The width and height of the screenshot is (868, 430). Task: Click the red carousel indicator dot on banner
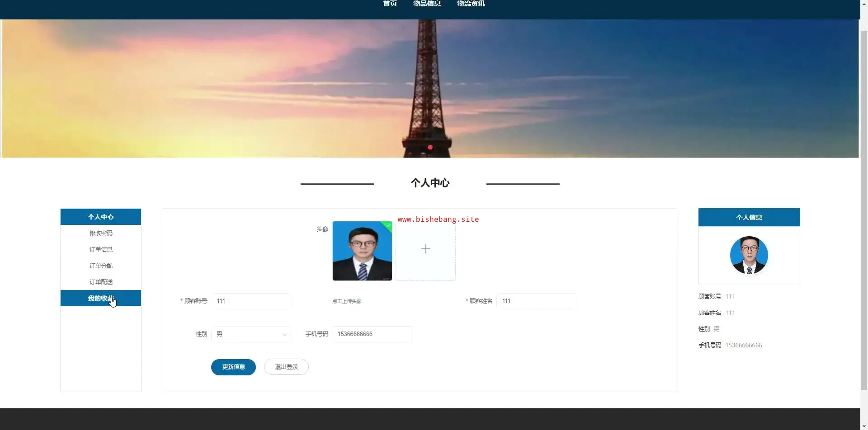click(430, 147)
